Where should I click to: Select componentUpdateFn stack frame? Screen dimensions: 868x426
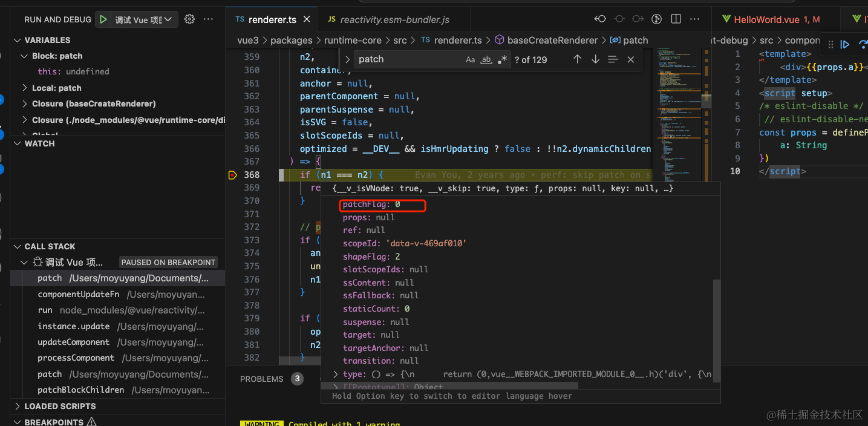click(x=118, y=294)
